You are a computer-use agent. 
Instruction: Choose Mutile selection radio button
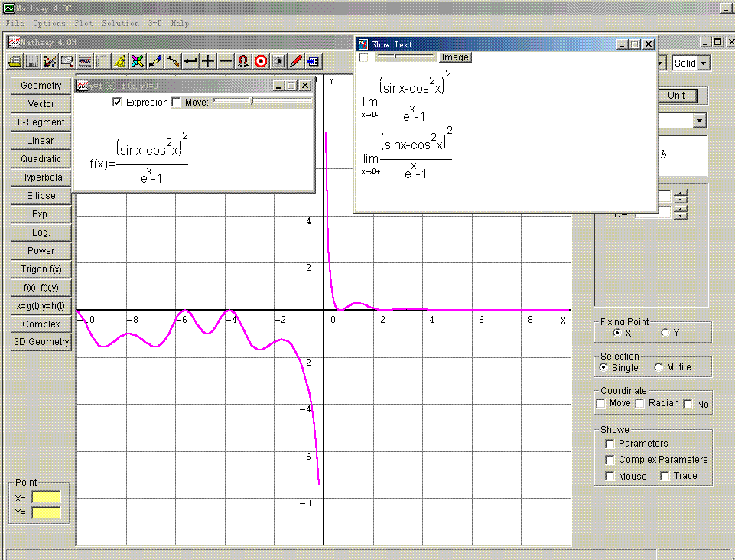pyautogui.click(x=658, y=367)
